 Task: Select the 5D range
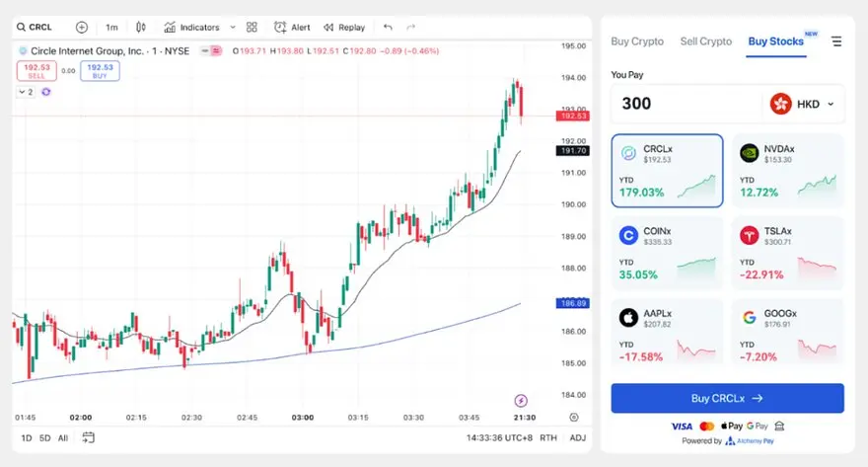(44, 438)
